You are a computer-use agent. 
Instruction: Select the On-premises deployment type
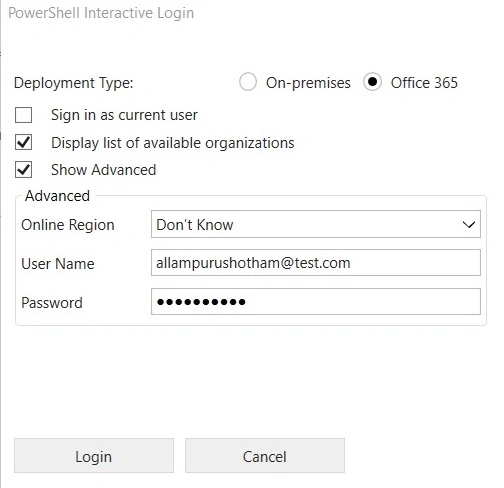(x=248, y=82)
